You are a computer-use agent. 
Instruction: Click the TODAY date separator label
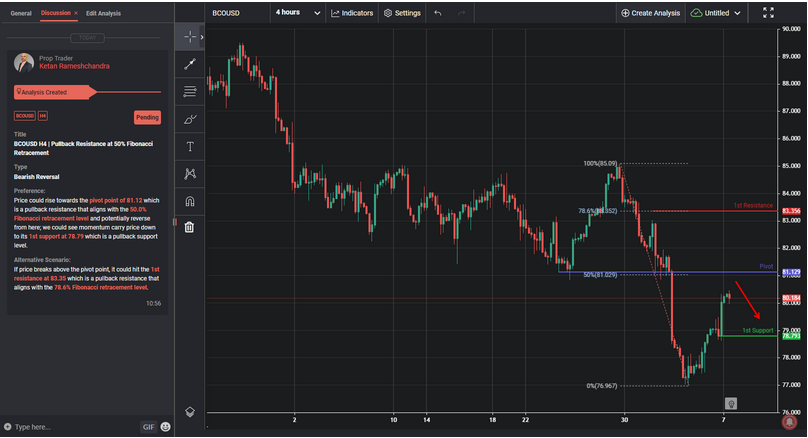pyautogui.click(x=88, y=38)
